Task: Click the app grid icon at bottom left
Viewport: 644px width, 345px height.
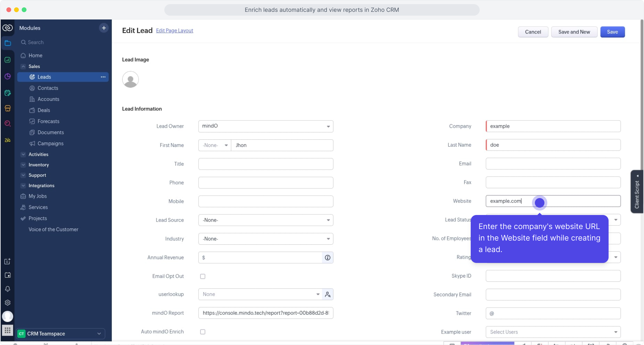Action: (x=8, y=330)
